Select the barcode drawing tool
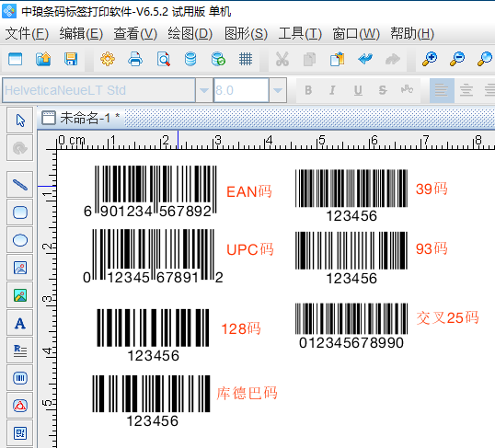This screenshot has width=495, height=448. click(x=20, y=378)
